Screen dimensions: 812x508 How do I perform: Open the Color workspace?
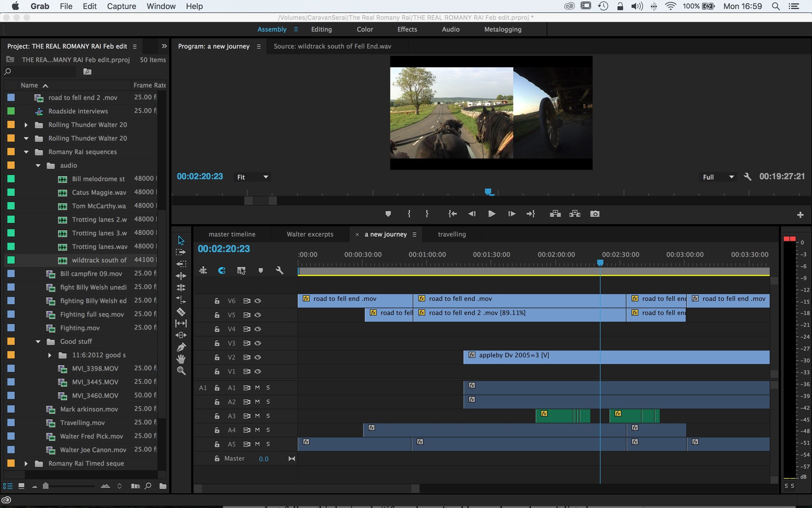[x=364, y=29]
